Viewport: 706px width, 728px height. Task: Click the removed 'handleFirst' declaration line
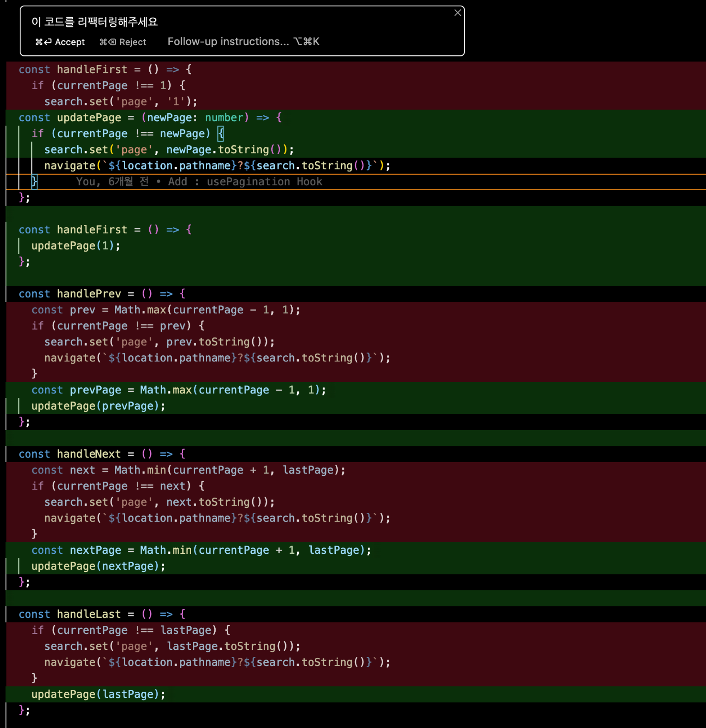(105, 70)
